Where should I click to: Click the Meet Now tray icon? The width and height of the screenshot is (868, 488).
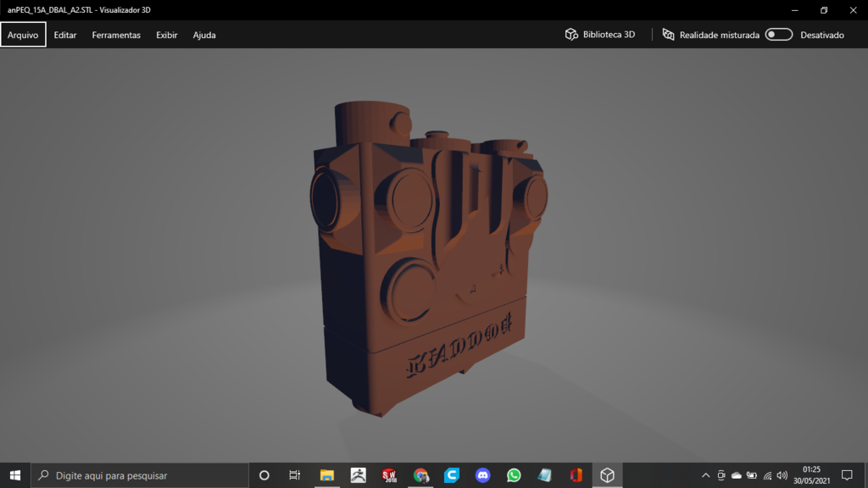[x=721, y=475]
